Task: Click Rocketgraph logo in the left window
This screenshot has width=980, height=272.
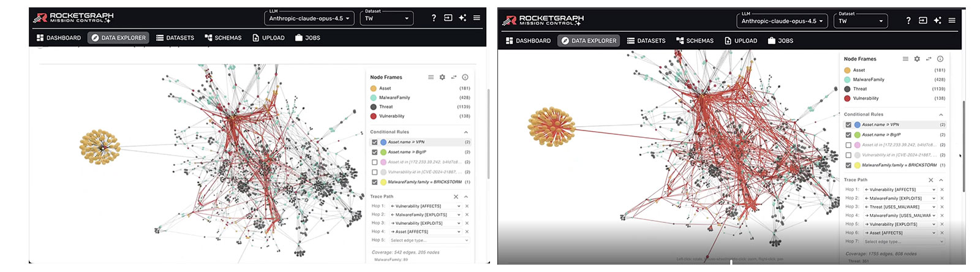Action: [x=73, y=18]
